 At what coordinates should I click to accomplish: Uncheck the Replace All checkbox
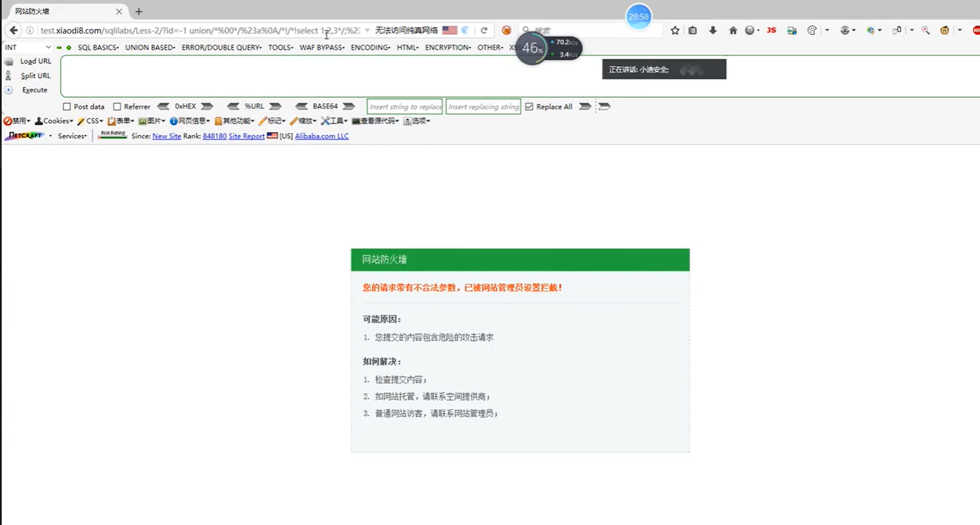pyautogui.click(x=529, y=106)
